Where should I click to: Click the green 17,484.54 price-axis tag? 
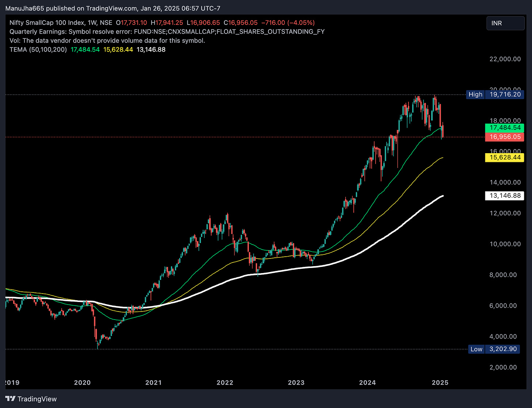pyautogui.click(x=505, y=128)
